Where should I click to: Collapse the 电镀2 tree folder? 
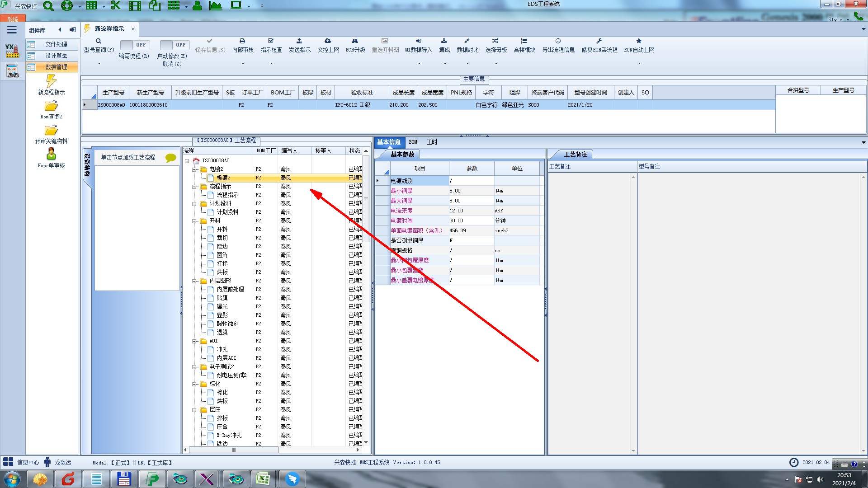(194, 169)
